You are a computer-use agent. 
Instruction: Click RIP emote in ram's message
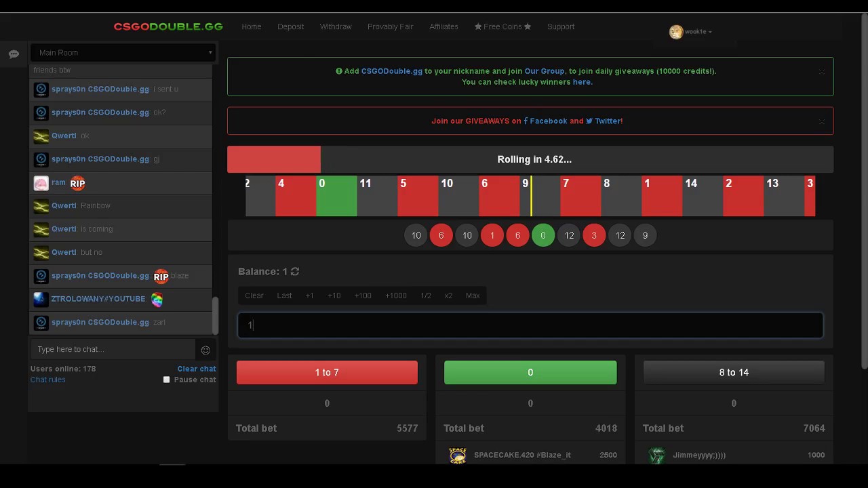point(77,183)
